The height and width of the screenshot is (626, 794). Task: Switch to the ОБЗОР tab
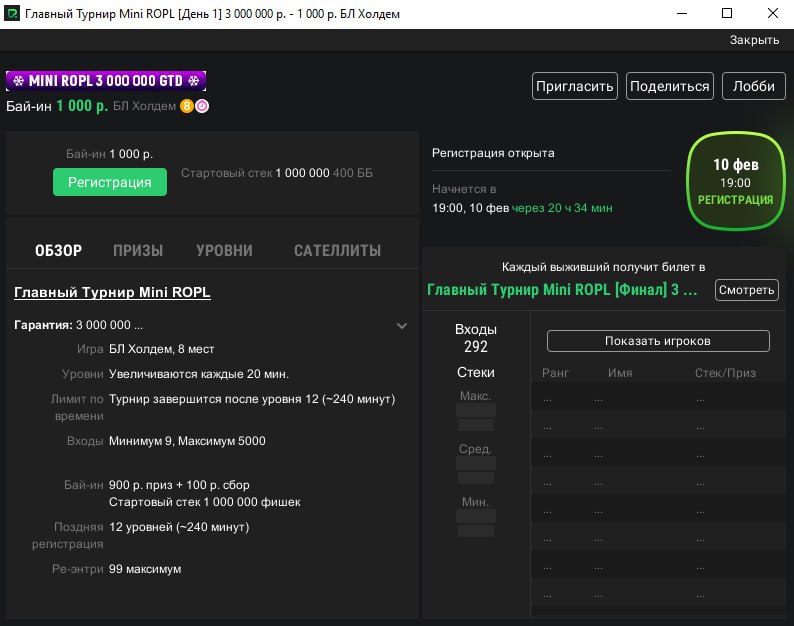pos(58,250)
